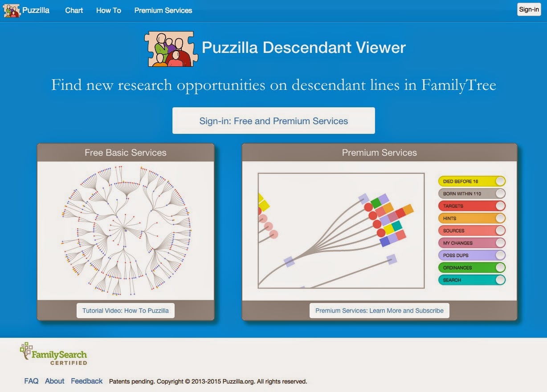Toggle the Born Within 110 switch
The image size is (547, 392).
[472, 194]
